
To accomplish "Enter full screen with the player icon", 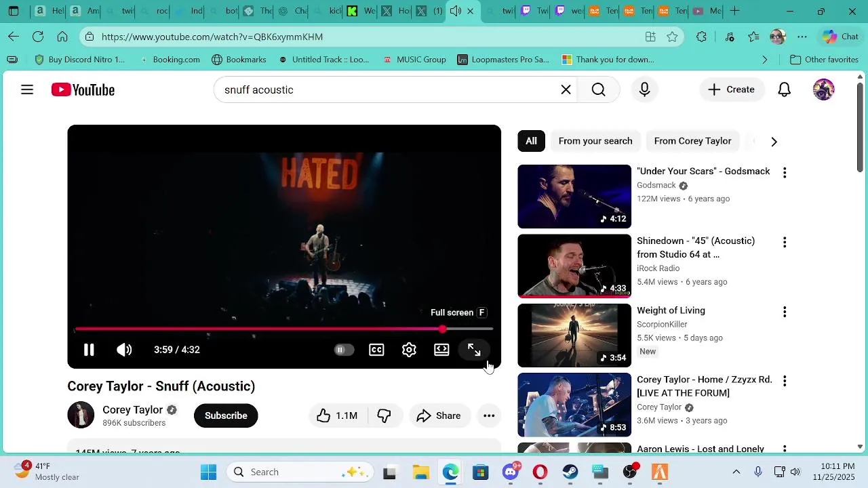I will tap(474, 350).
